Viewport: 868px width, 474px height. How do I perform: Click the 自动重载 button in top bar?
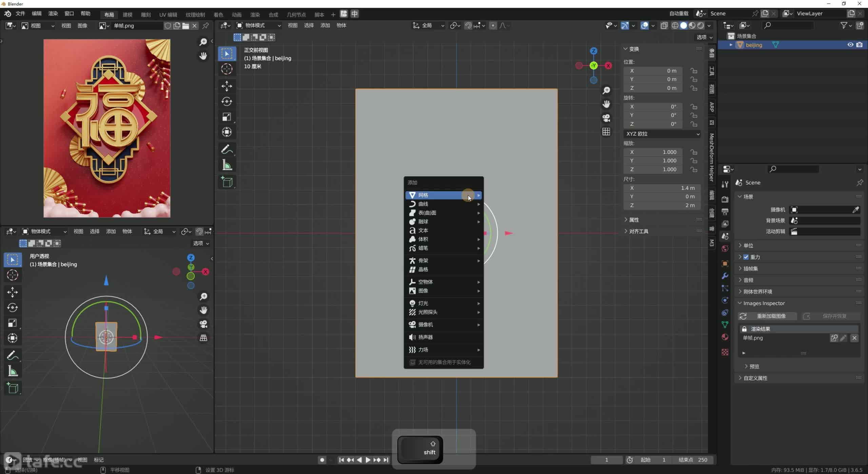(x=679, y=14)
